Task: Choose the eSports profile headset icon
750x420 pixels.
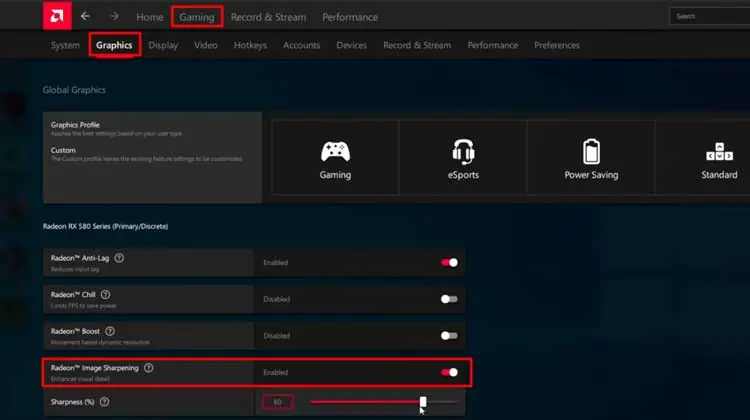Action: pyautogui.click(x=463, y=152)
